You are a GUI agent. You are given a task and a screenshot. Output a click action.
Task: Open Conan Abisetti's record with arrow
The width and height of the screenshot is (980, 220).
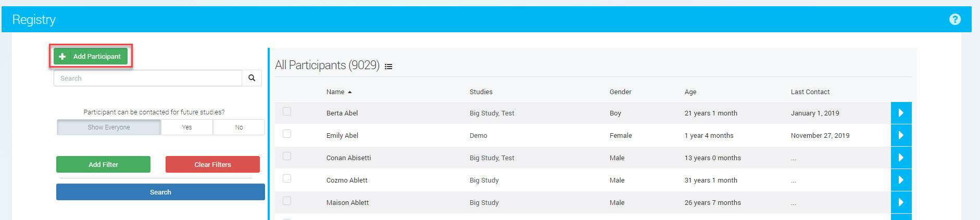tap(901, 158)
